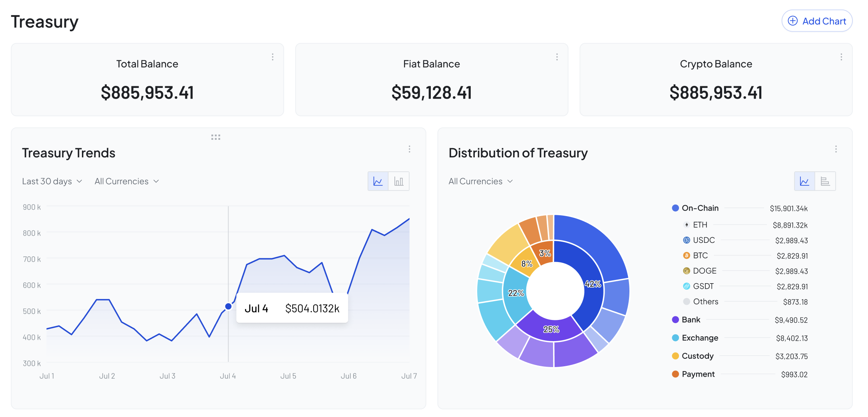Click the BTC coin icon in legend

[687, 256]
